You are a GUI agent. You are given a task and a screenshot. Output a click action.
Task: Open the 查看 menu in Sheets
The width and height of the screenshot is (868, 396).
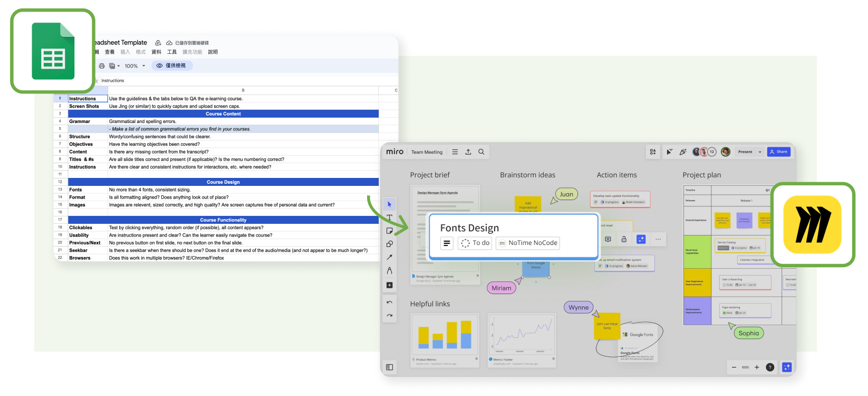coord(110,52)
